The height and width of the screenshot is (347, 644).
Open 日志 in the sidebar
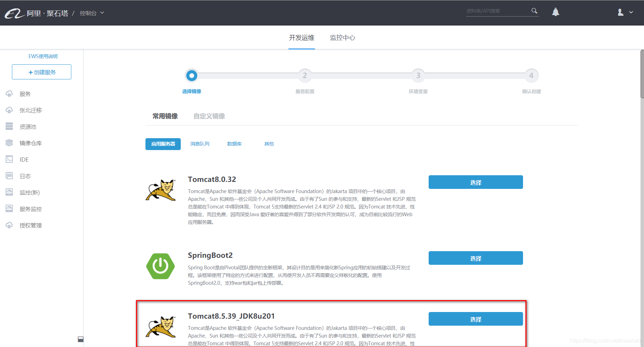25,176
